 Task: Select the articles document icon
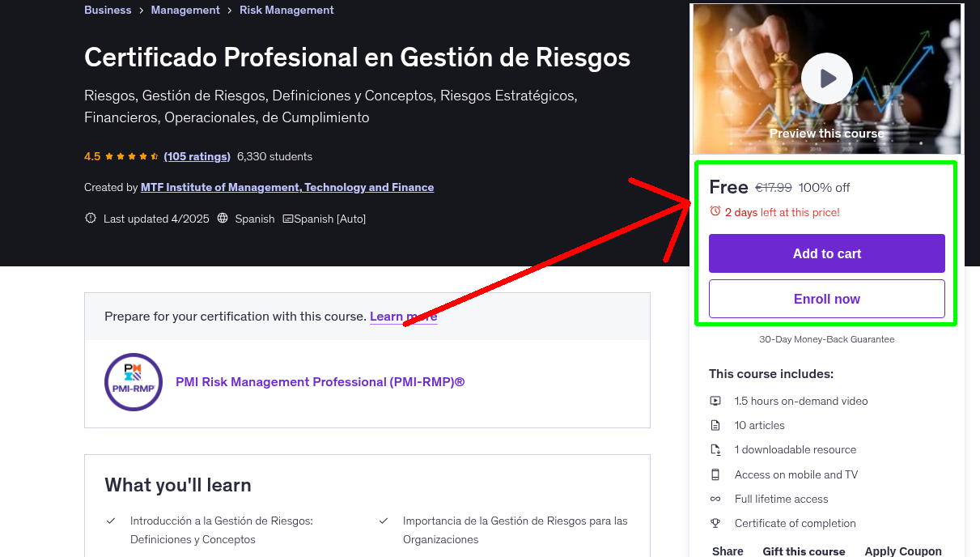pyautogui.click(x=715, y=425)
